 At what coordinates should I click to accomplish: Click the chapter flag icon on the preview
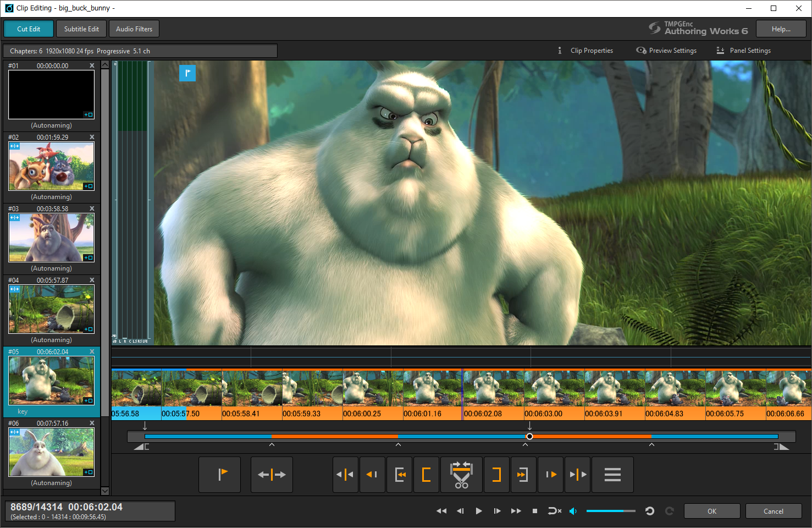(187, 73)
